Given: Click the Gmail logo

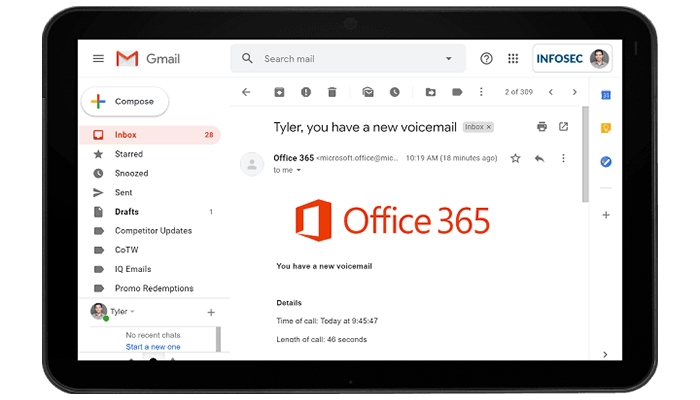Looking at the screenshot, I should click(x=148, y=58).
